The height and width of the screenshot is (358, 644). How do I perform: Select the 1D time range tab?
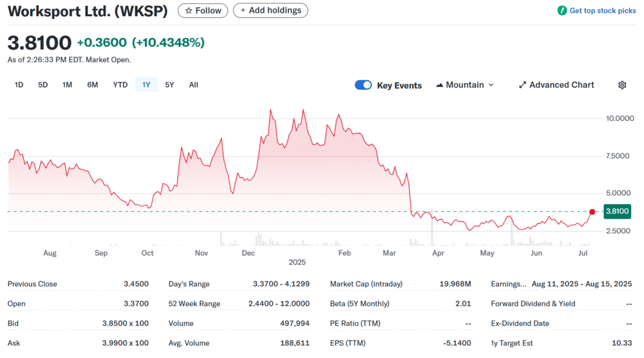(19, 85)
